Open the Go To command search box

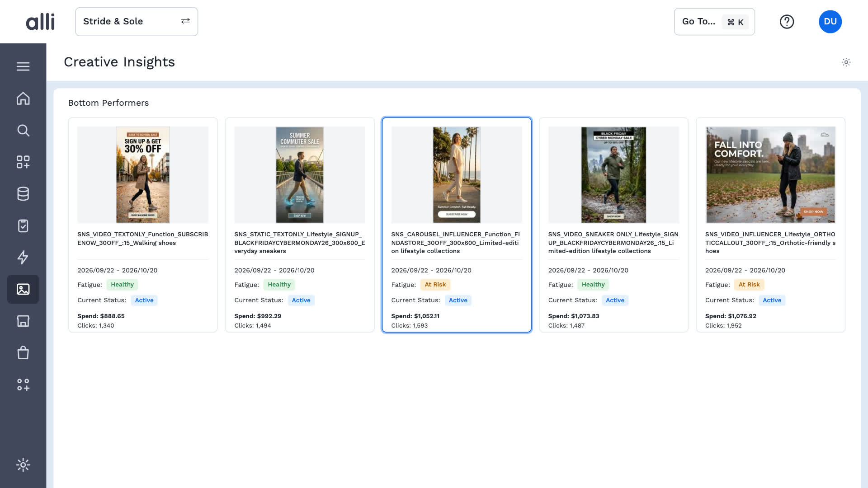pyautogui.click(x=714, y=22)
